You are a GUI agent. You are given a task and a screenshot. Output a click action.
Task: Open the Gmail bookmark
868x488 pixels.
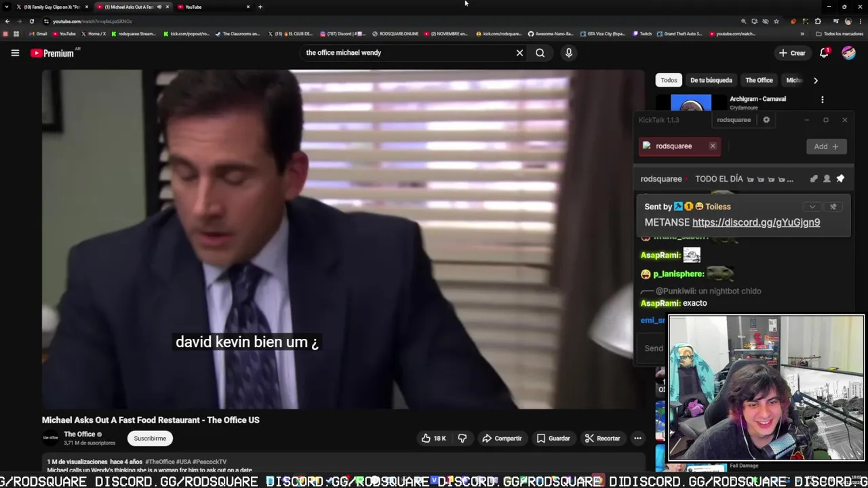[x=38, y=34]
